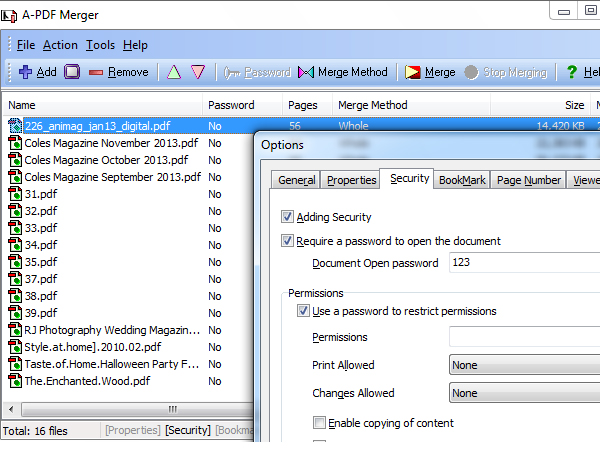Open the Help menu
The width and height of the screenshot is (600, 450).
135,45
